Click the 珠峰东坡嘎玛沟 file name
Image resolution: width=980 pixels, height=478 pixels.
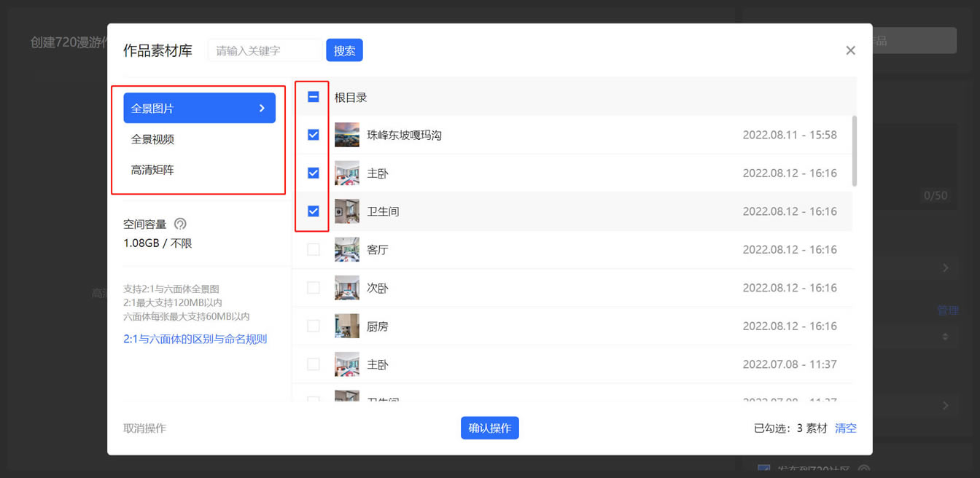pyautogui.click(x=404, y=135)
